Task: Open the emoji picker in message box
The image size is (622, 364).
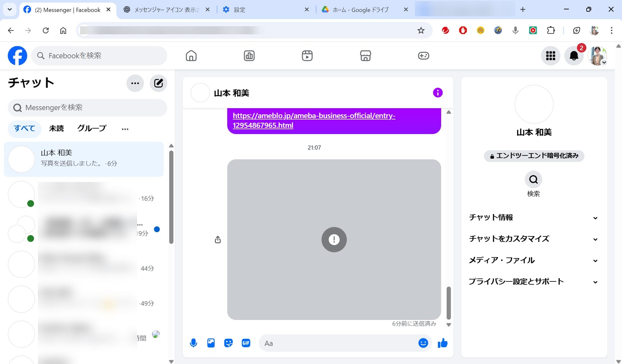Action: (x=423, y=343)
